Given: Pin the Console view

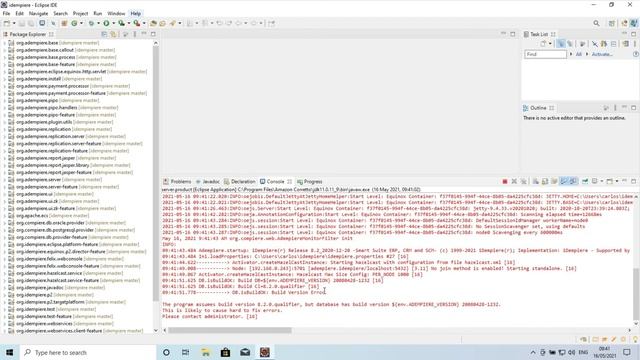Looking at the screenshot, I should click(584, 181).
